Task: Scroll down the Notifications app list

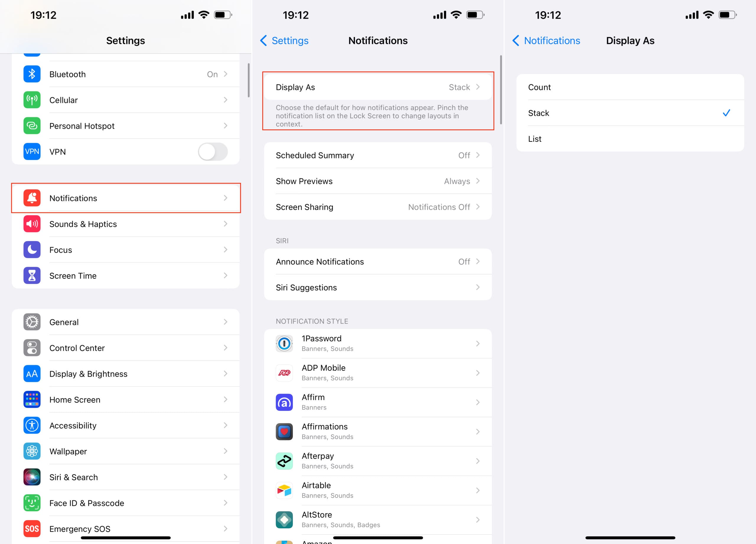Action: [378, 441]
